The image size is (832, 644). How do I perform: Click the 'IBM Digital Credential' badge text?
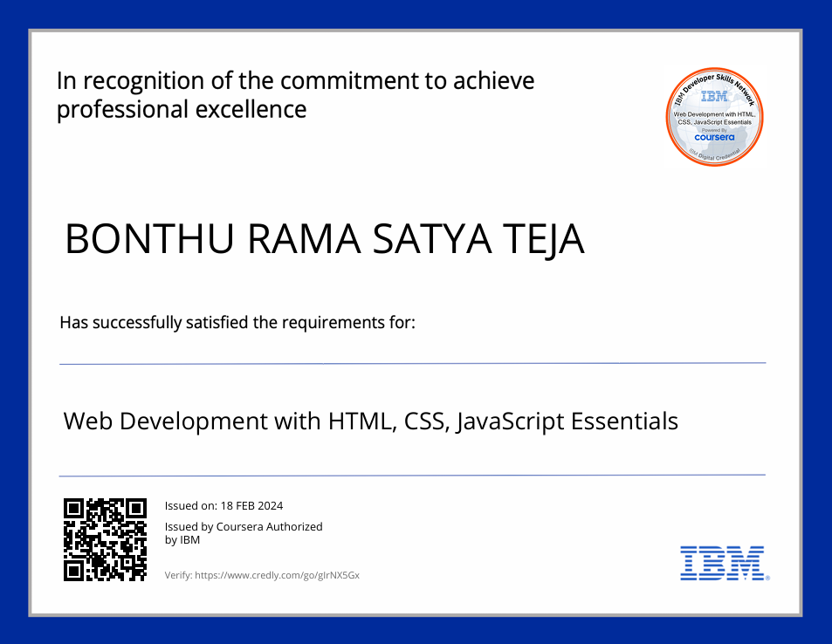[714, 155]
